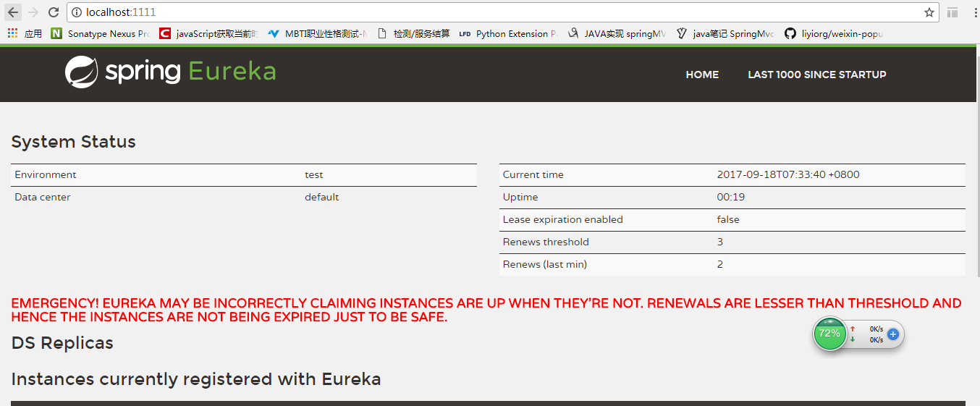The width and height of the screenshot is (980, 406).
Task: Click the Environment row label
Action: (x=46, y=175)
